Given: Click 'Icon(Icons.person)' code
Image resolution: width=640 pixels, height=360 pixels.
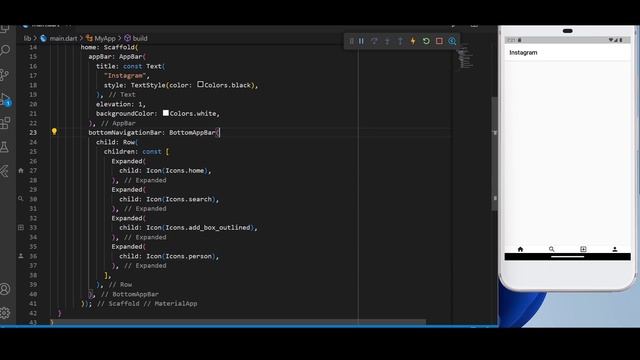Looking at the screenshot, I should [181, 256].
